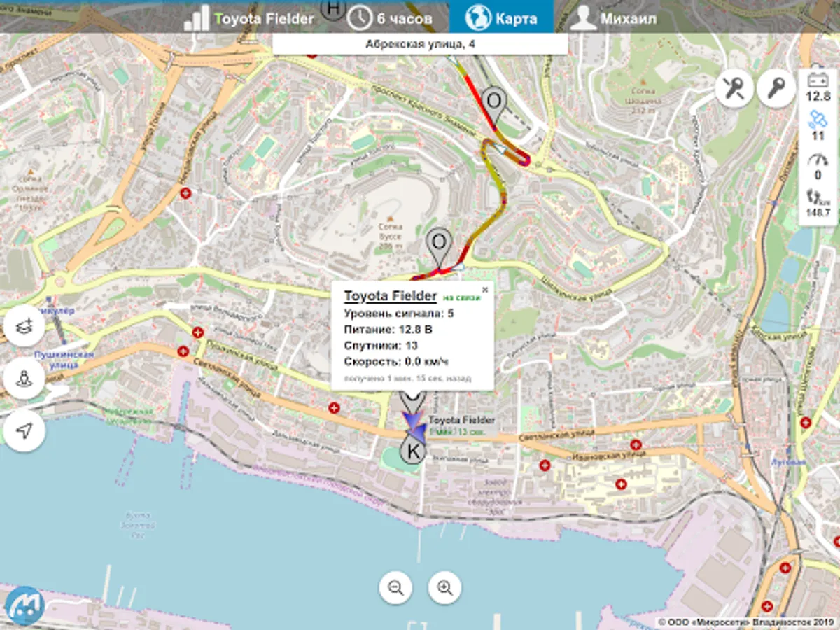Close the Toyota Fielder info popup
This screenshot has width=840, height=630.
(485, 289)
